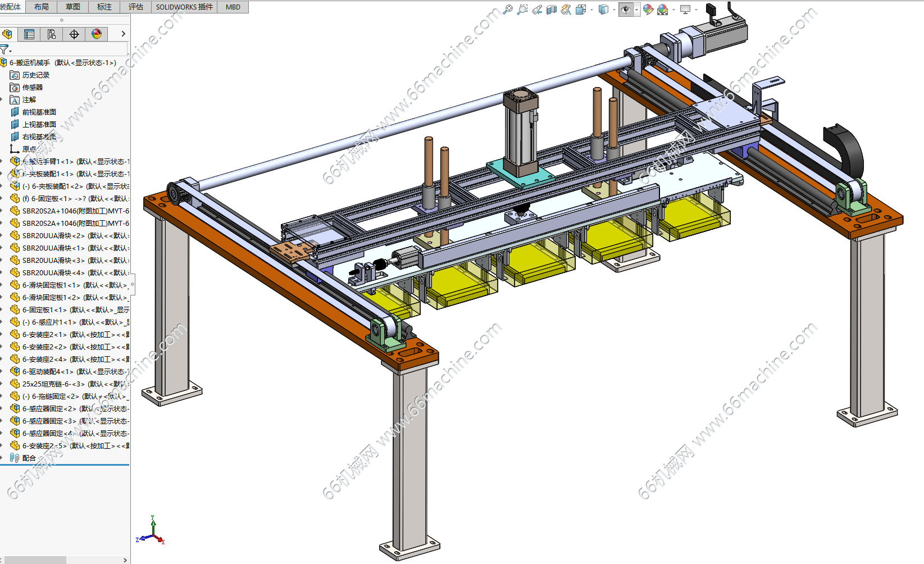Open the SOLIDWORKS 插件 tab
This screenshot has height=564, width=924.
click(184, 7)
